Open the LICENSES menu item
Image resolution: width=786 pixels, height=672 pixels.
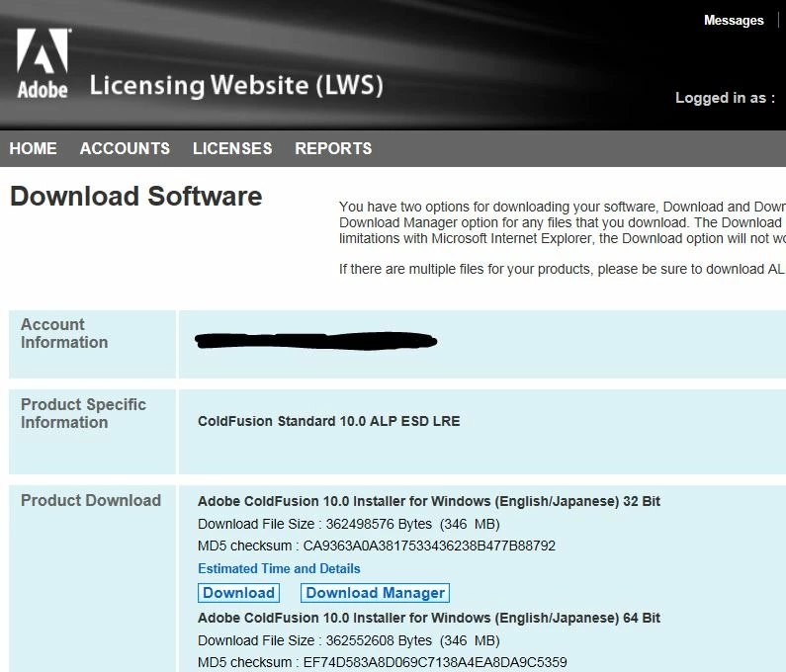point(232,148)
